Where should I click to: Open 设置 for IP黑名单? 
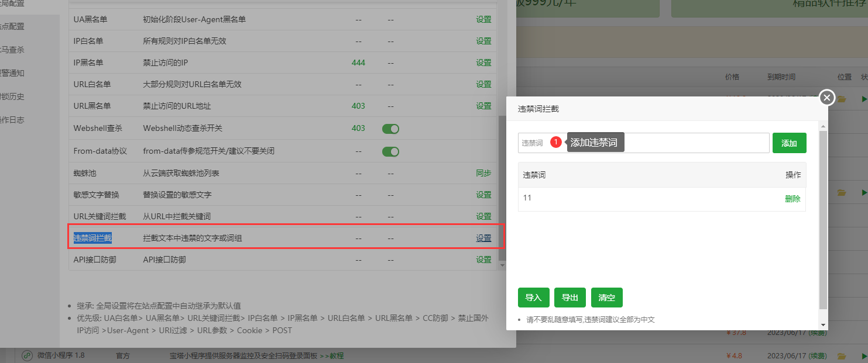click(x=483, y=63)
